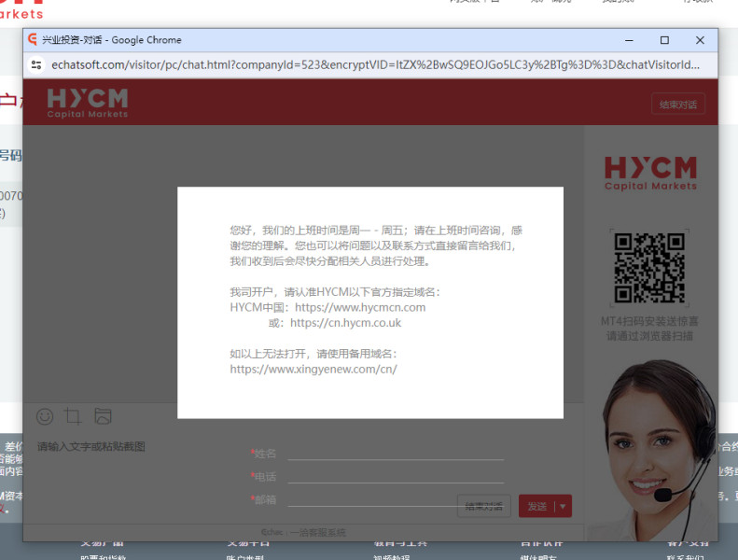Click the 姓名 name input field

(x=396, y=454)
